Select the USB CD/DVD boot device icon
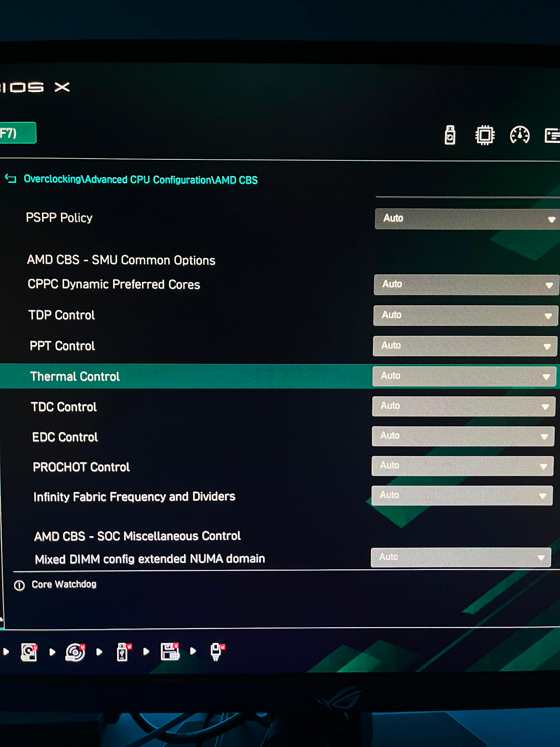Viewport: 560px width, 747px height. point(75,652)
